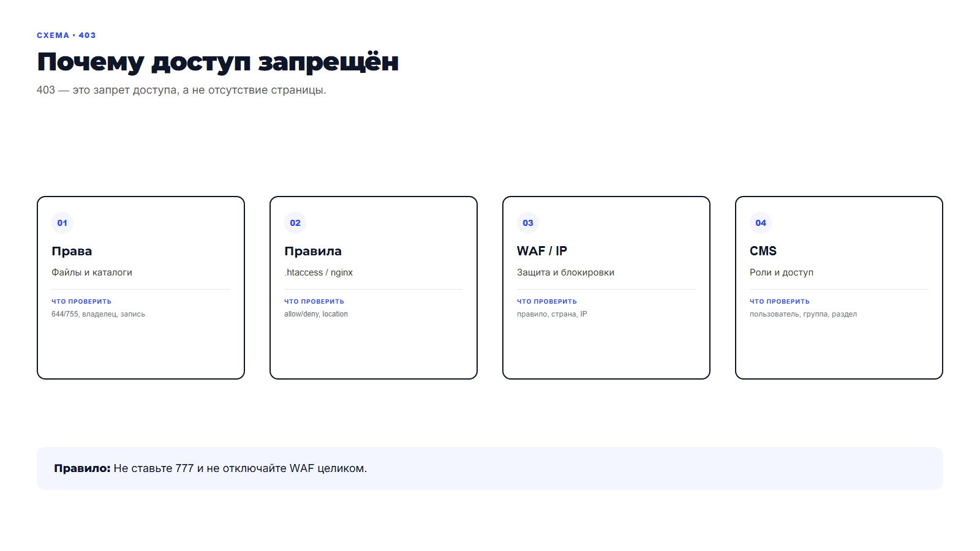Click 'Защита и блокировки' subtitle

(x=565, y=272)
